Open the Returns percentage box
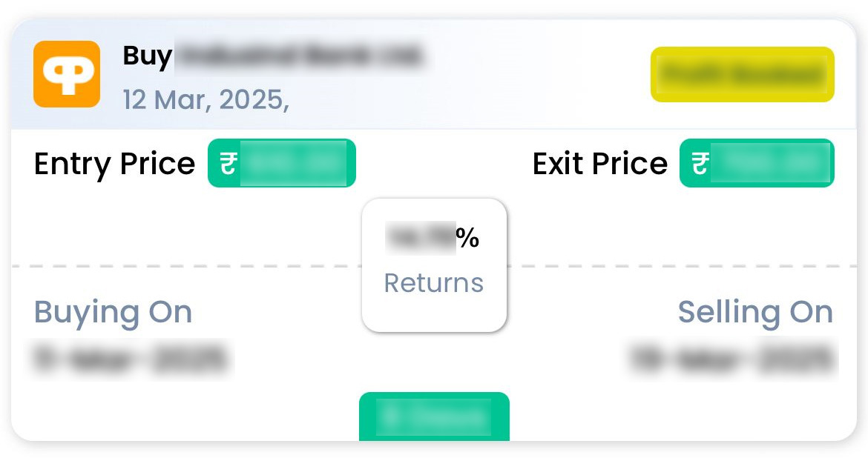Image resolution: width=868 pixels, height=458 pixels. tap(434, 265)
